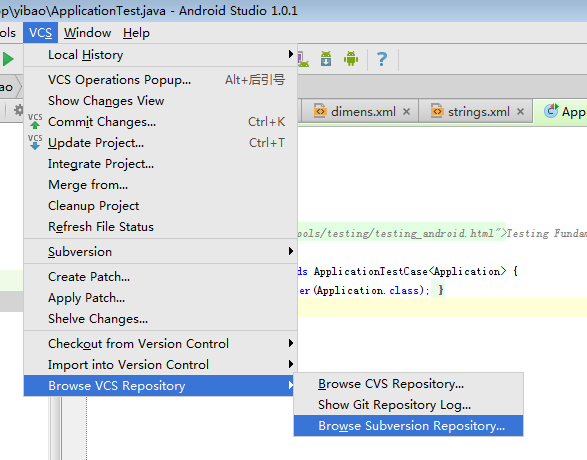Close the strings.xml tab
Viewport: 587px width, 460px height.
520,112
